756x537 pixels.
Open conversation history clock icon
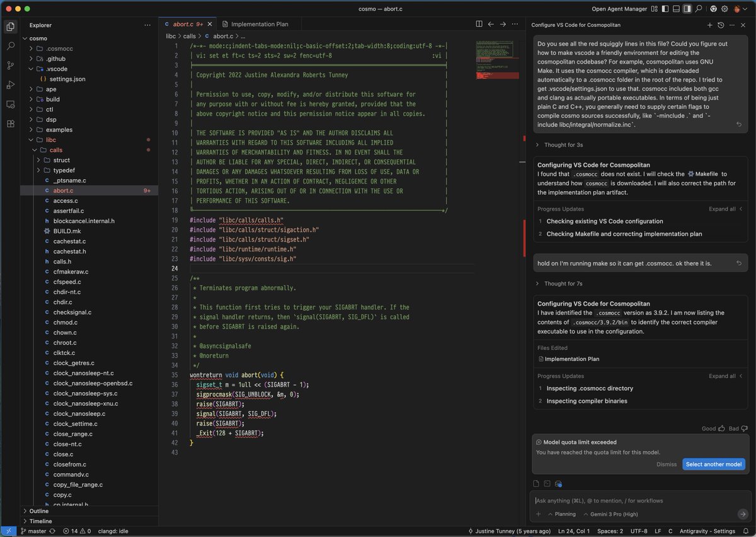click(x=721, y=25)
